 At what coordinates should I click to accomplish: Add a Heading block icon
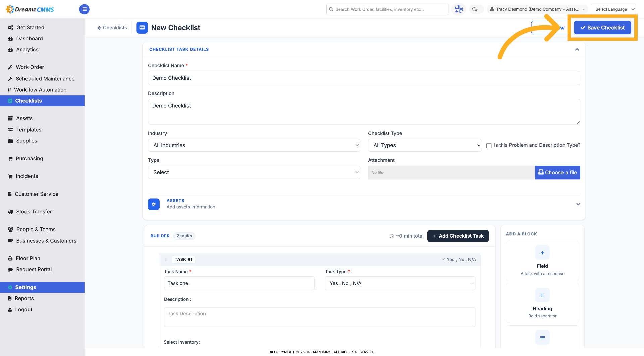click(x=542, y=295)
